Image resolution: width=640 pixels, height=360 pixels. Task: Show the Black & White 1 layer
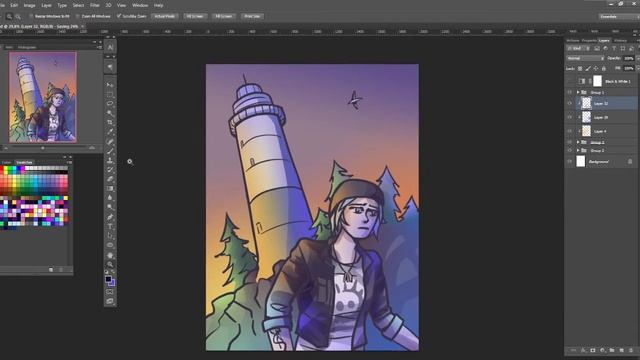(569, 81)
